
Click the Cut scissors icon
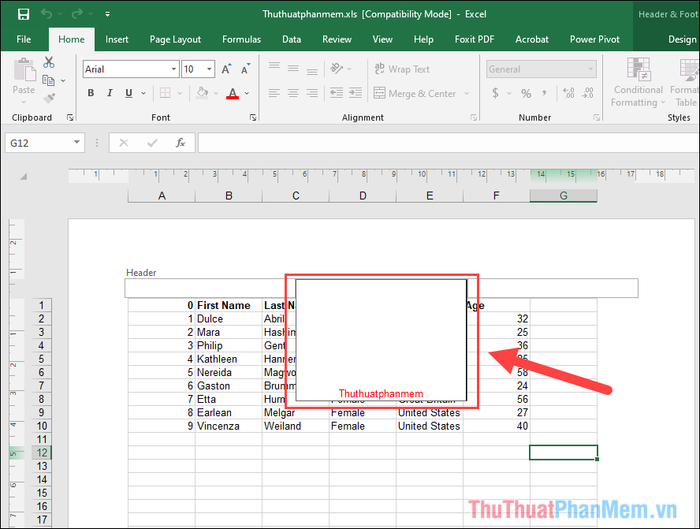point(49,62)
